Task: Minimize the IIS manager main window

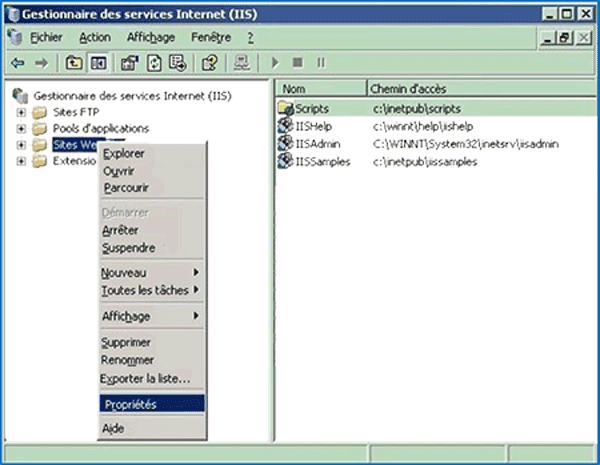Action: [549, 15]
